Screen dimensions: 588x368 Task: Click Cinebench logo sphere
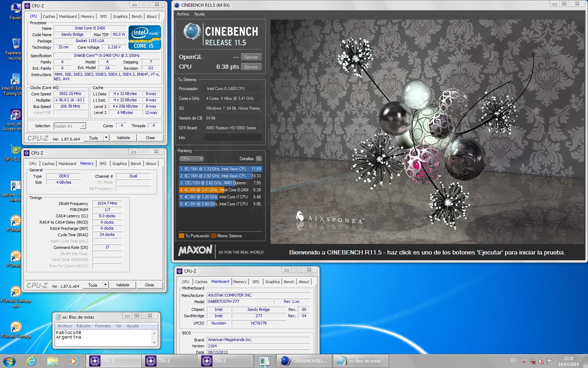point(192,32)
